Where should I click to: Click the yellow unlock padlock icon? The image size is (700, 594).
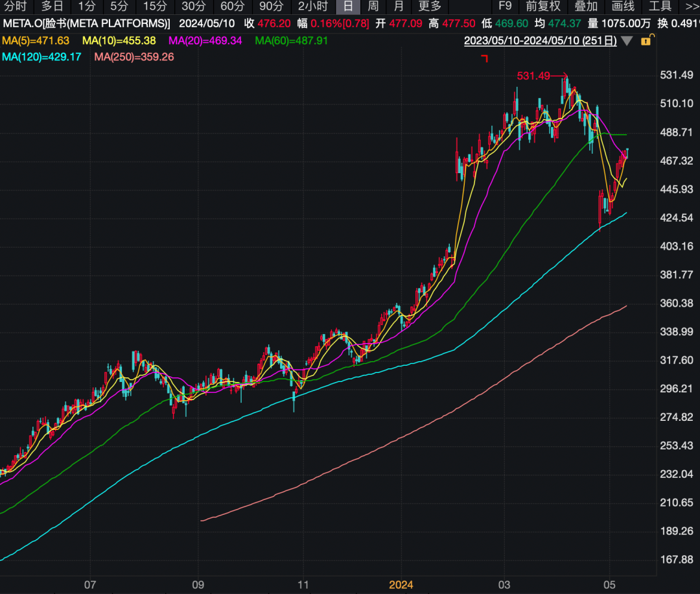(646, 40)
